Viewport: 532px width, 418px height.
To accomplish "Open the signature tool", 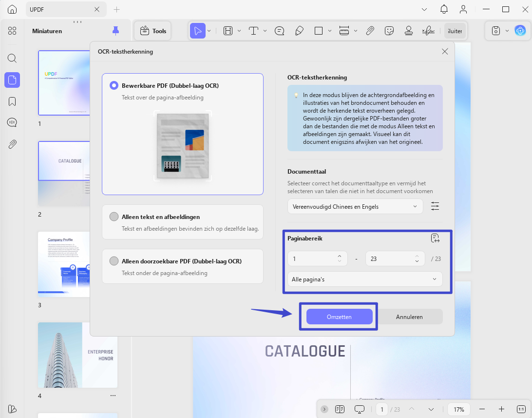I will (428, 31).
